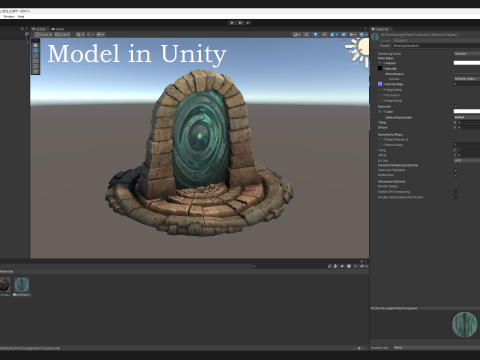480x360 pixels.
Task: Select the Transform tool in scene overlay
Action: pos(35,71)
